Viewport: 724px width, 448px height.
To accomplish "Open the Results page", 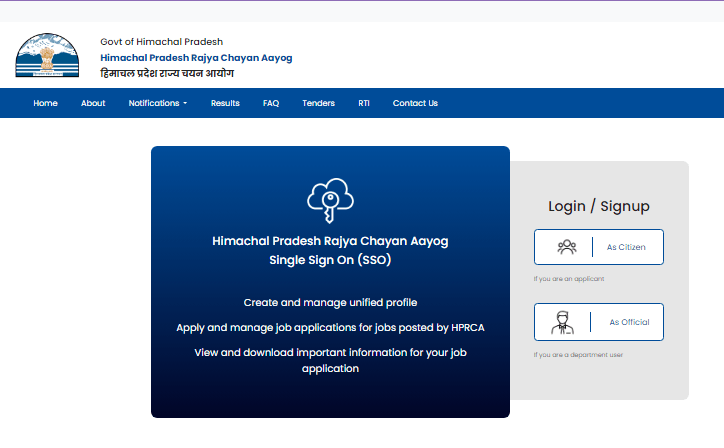I will (x=225, y=103).
